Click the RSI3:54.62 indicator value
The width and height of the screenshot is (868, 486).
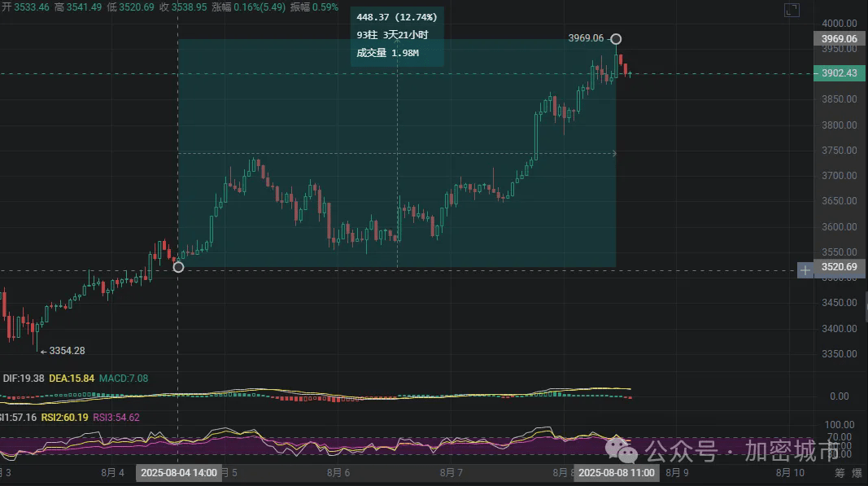coord(116,418)
